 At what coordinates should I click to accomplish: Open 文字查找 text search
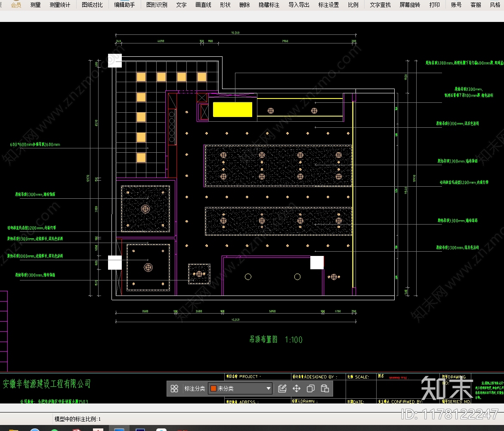(x=380, y=5)
